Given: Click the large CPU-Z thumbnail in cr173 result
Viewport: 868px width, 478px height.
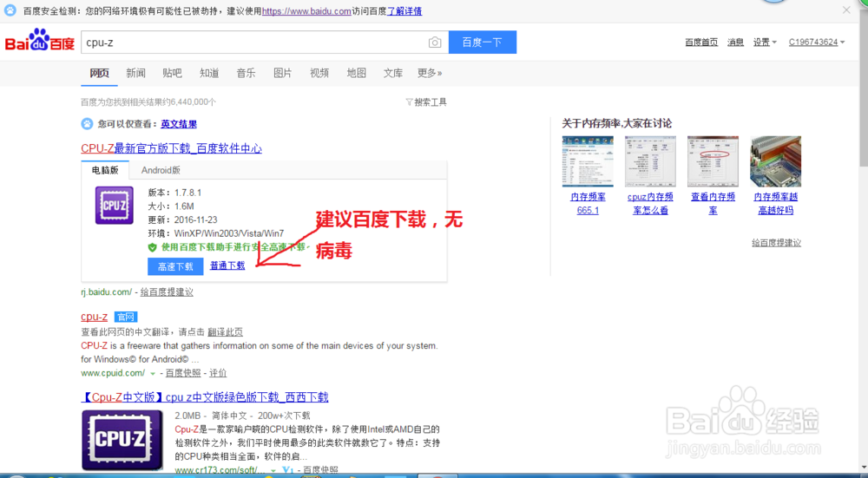Looking at the screenshot, I should [122, 440].
